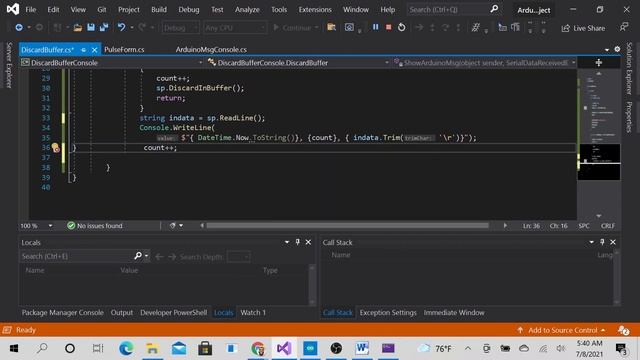Click the code minimap scrollbar on the right

point(599,144)
